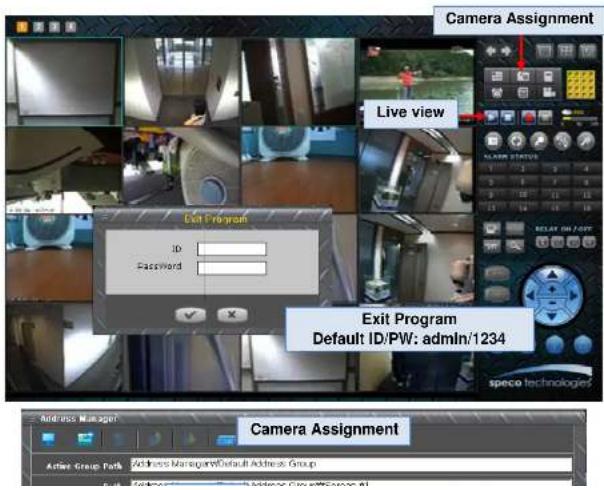Select top-left camera view of white board
This screenshot has width=604, height=490.
click(x=64, y=81)
